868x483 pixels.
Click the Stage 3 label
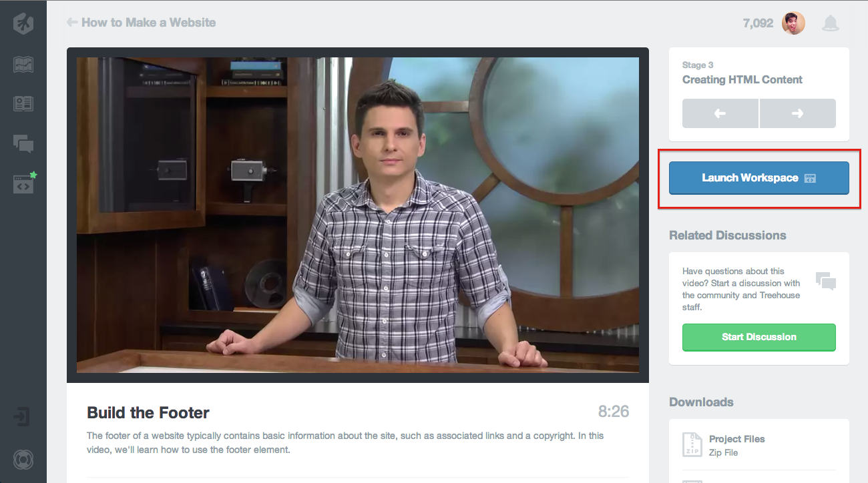point(698,65)
